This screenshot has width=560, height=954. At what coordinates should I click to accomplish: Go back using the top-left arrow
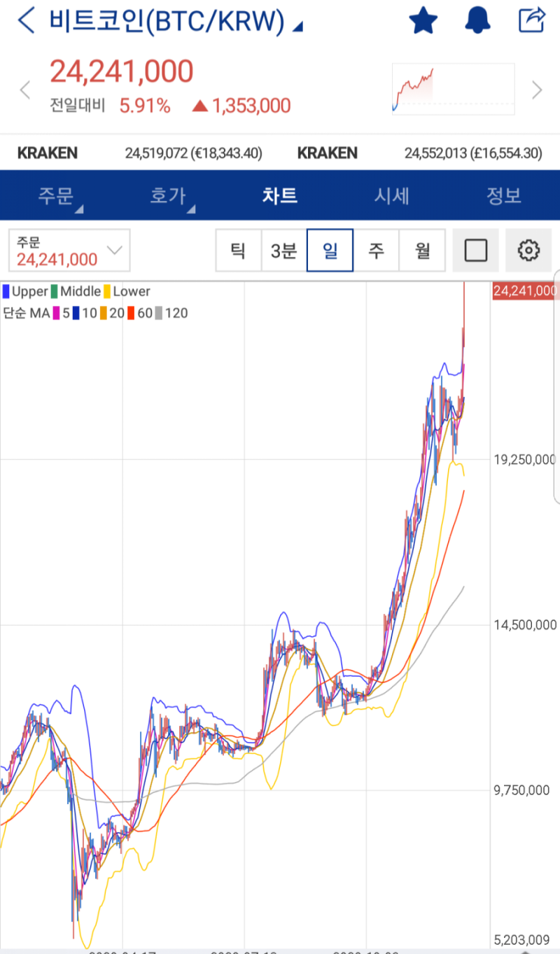tap(26, 21)
